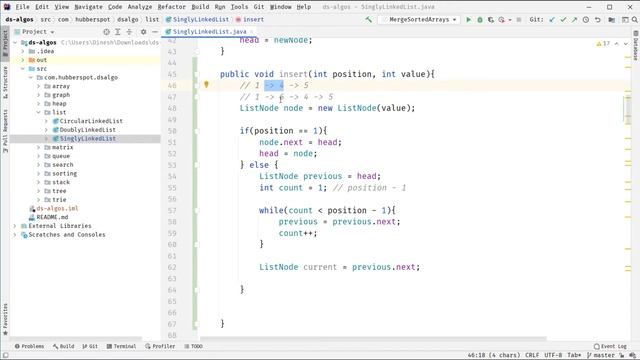Go to previous highlighted error arrow

(x=617, y=43)
